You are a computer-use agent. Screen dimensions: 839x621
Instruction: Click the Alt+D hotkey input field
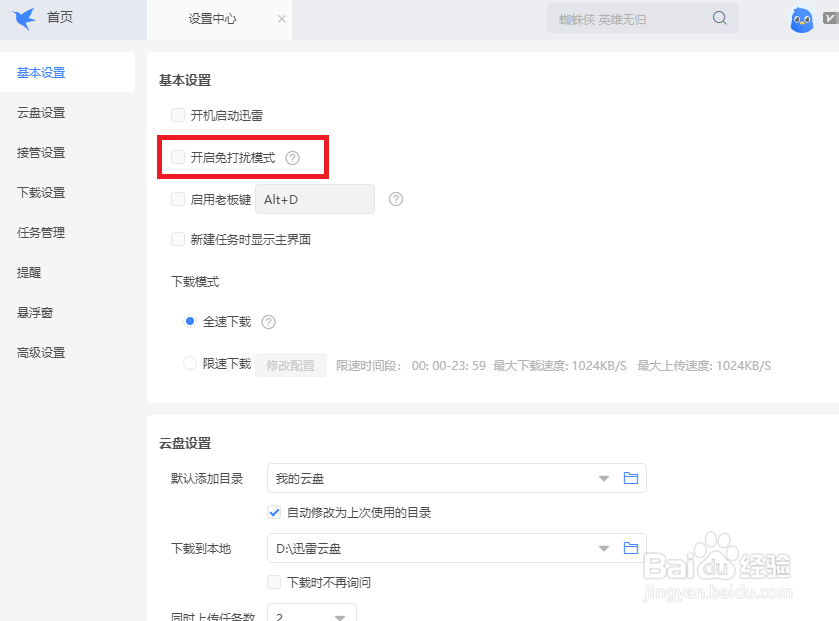[x=315, y=200]
